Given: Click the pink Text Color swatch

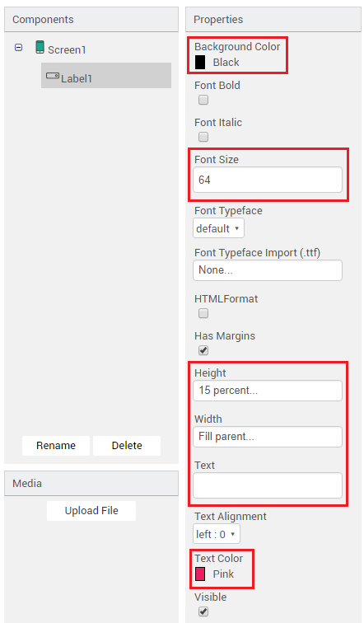Looking at the screenshot, I should tap(200, 574).
